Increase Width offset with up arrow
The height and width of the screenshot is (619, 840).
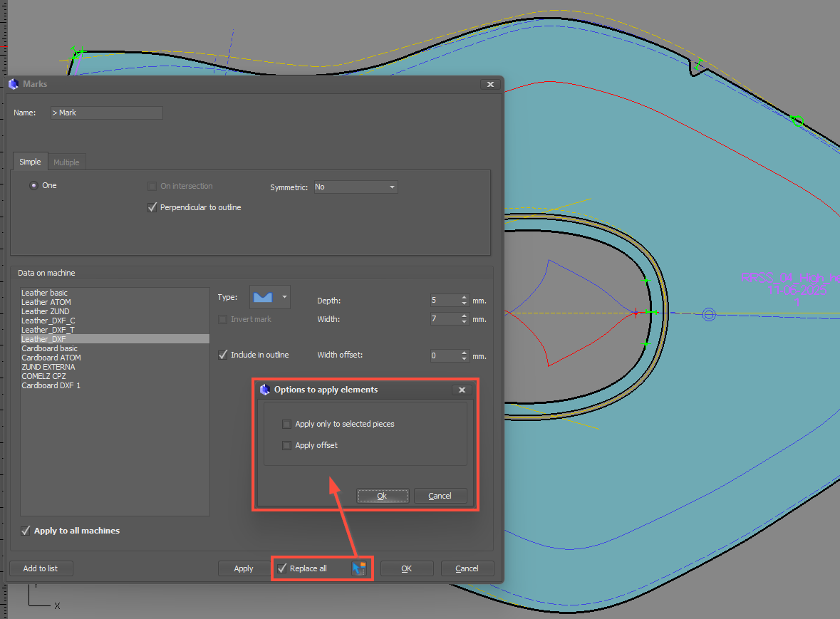465,352
